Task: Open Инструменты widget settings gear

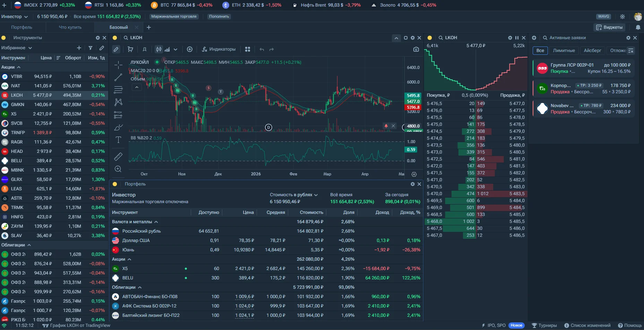Action: click(x=98, y=38)
